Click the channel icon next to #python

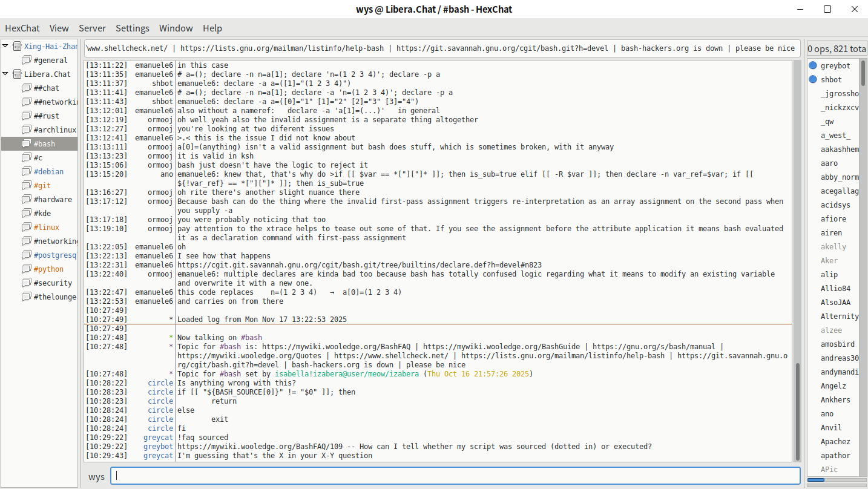coord(26,269)
